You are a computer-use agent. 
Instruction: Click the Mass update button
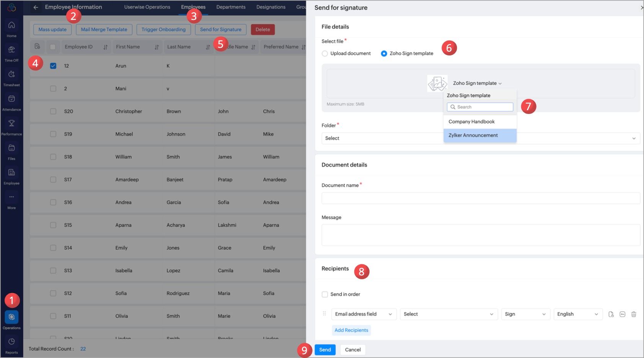(52, 29)
